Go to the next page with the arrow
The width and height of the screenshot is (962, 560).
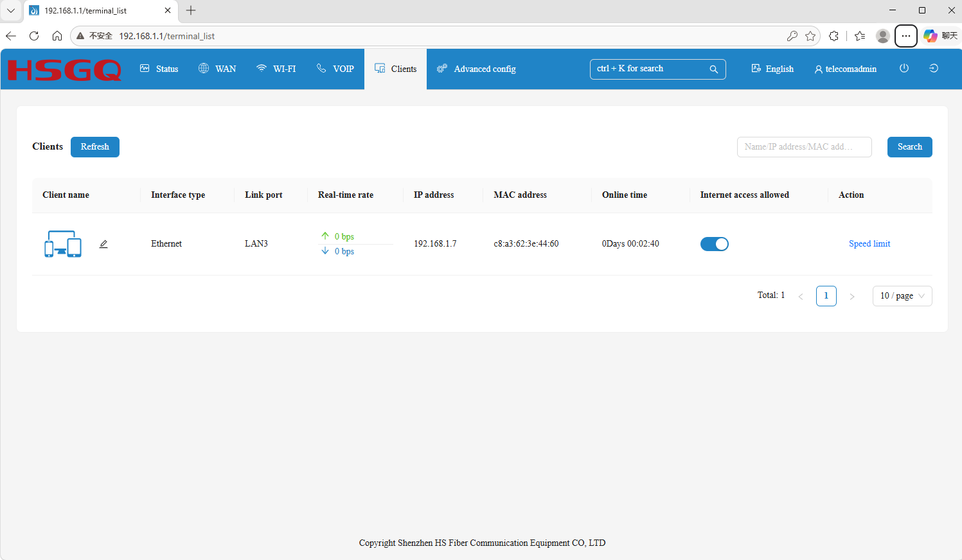pos(852,296)
